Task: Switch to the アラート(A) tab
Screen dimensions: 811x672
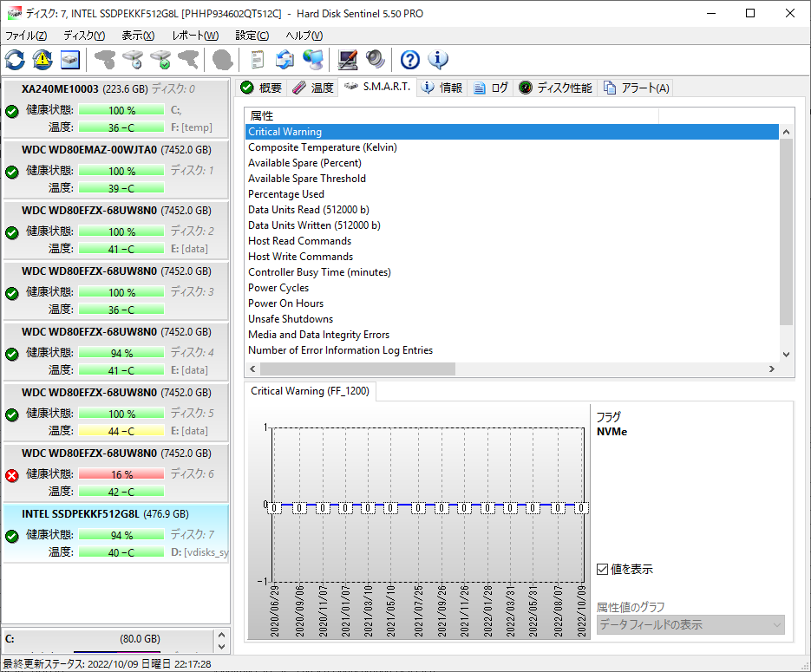Action: point(636,88)
